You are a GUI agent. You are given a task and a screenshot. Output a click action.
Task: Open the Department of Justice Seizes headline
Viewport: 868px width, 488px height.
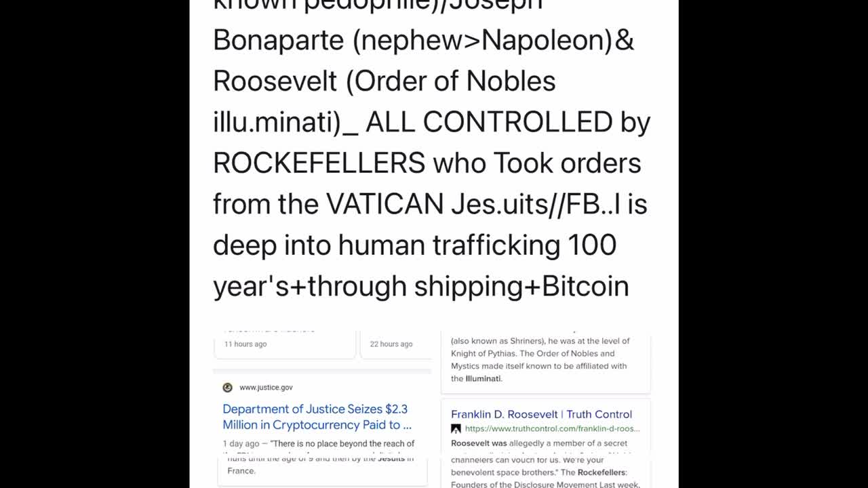317,417
